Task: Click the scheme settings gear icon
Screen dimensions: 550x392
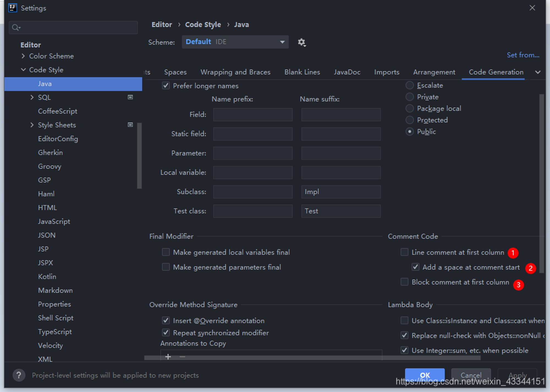Action: (302, 42)
